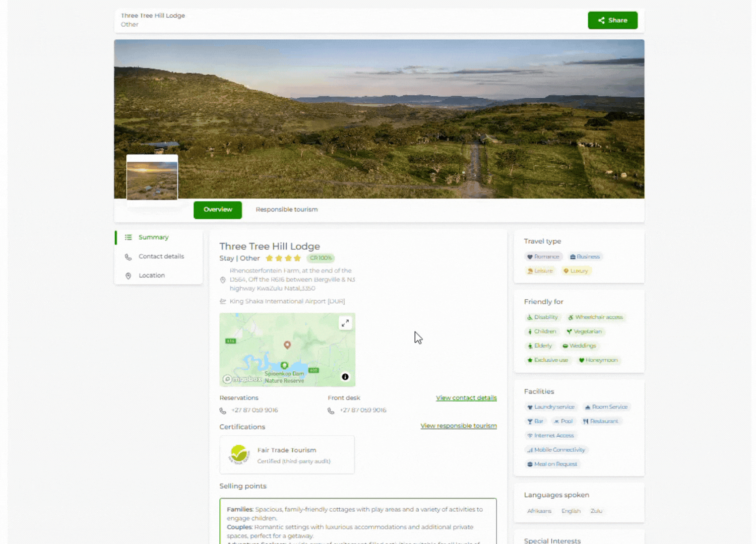The image size is (756, 544).
Task: Click the CR100% green badge
Action: click(x=321, y=258)
